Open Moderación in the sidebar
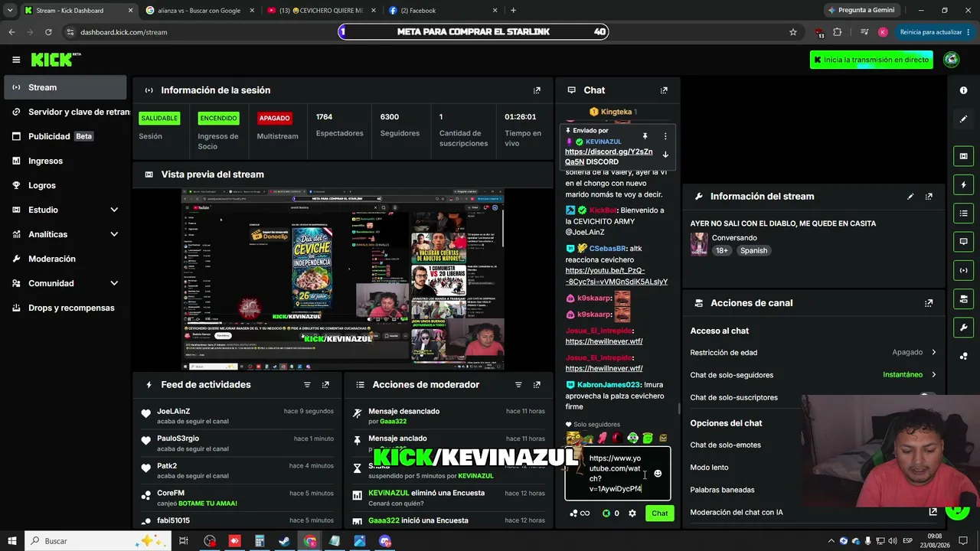This screenshot has height=551, width=980. coord(65,259)
